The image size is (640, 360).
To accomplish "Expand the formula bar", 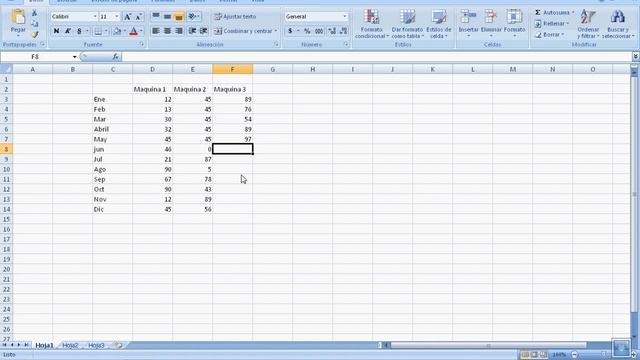I will (636, 56).
